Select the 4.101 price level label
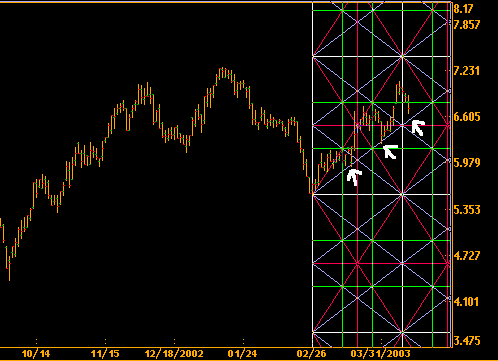 click(467, 302)
